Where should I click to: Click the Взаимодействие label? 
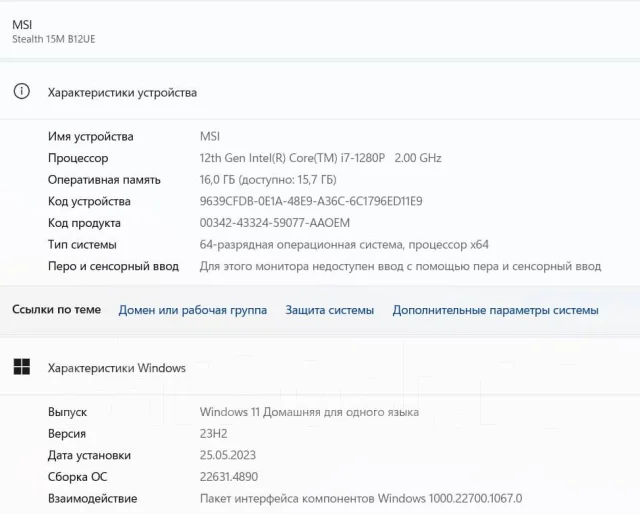93,498
